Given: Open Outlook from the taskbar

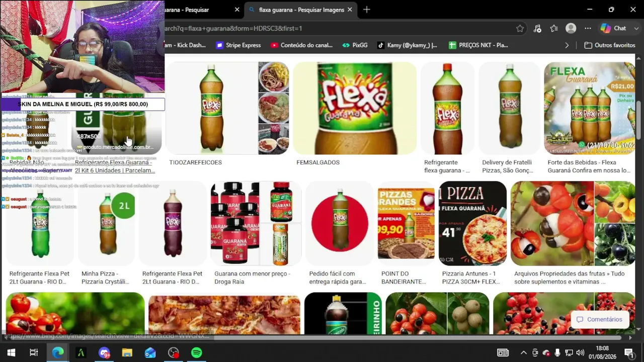Looking at the screenshot, I should tap(150, 352).
